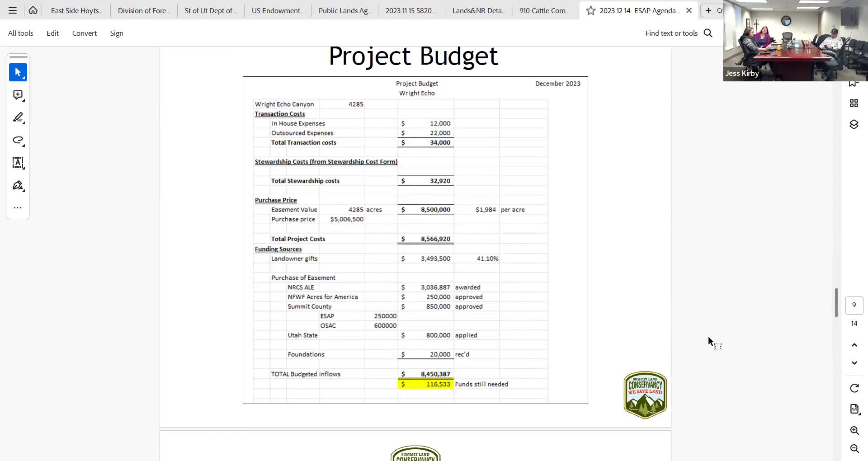
Task: Open Find text or tools search
Action: click(x=708, y=33)
